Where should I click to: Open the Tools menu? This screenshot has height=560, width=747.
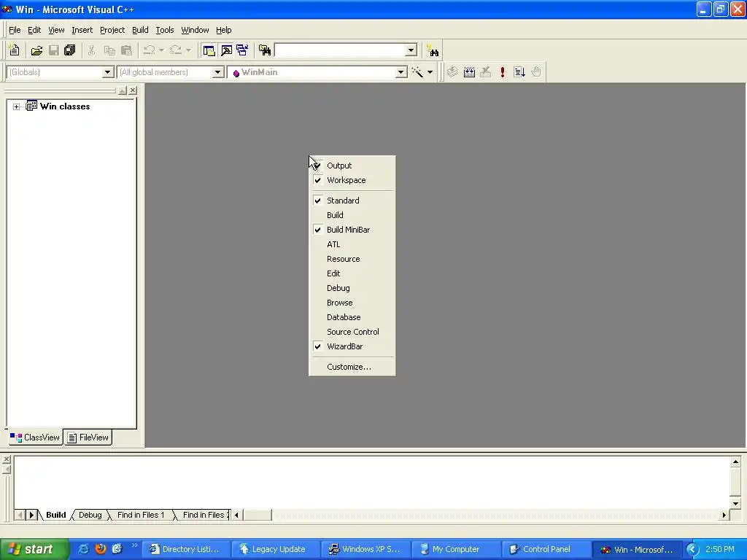165,30
